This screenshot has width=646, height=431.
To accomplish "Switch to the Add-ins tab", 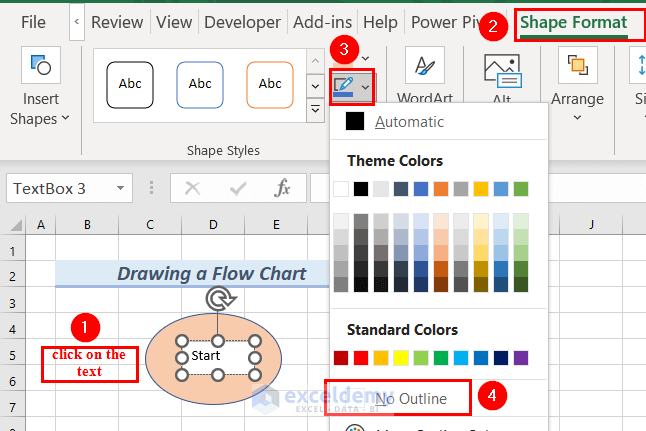I will point(322,22).
